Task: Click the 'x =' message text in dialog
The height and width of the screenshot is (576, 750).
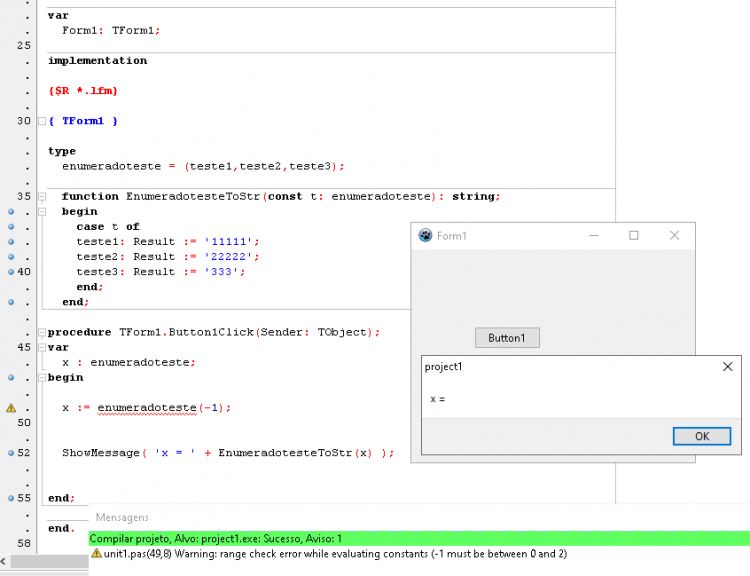Action: tap(437, 399)
